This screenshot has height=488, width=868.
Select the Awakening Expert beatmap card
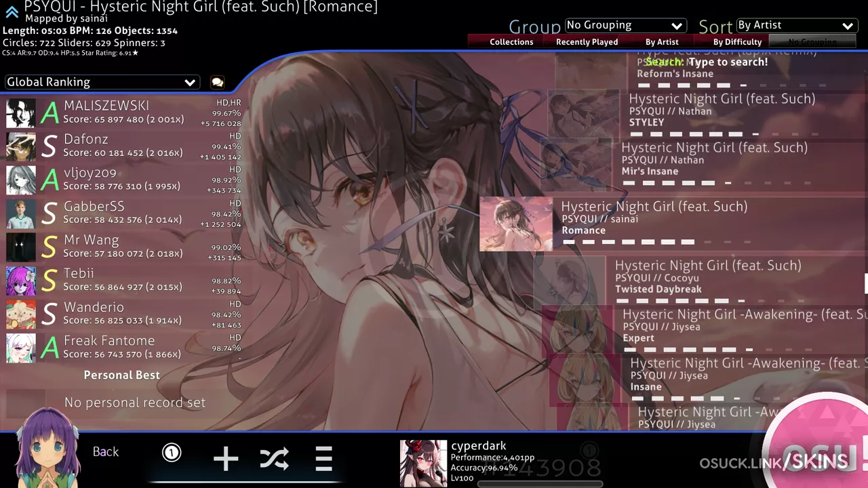point(705,329)
